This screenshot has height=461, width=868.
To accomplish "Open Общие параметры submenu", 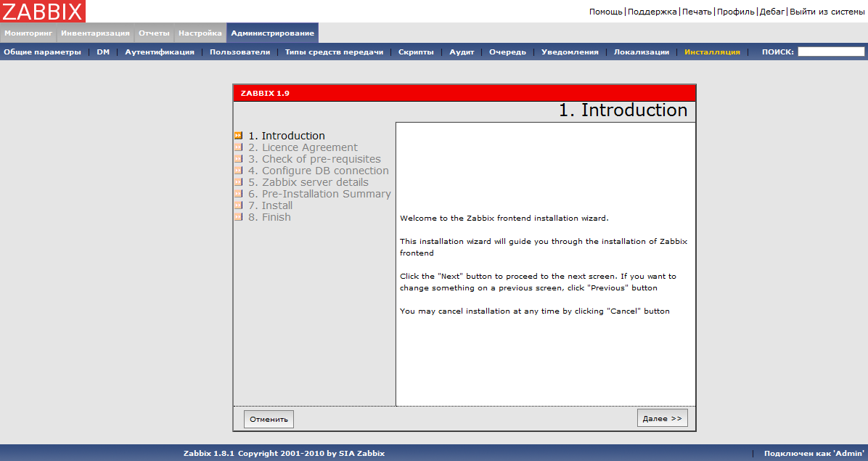I will [x=43, y=52].
